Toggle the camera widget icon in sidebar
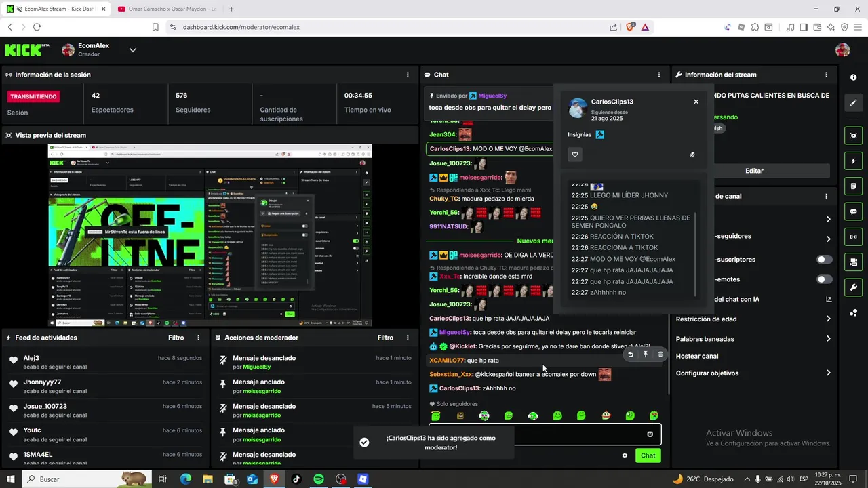 (x=853, y=262)
